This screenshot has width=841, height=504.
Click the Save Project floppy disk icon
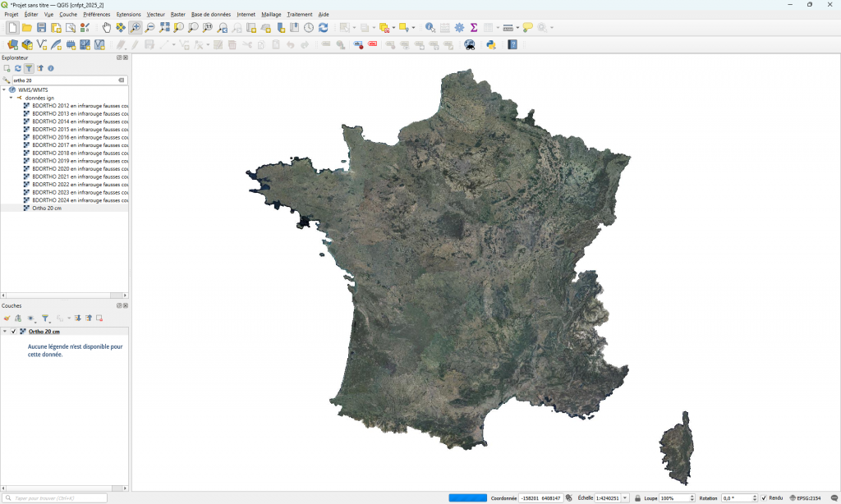pyautogui.click(x=41, y=28)
